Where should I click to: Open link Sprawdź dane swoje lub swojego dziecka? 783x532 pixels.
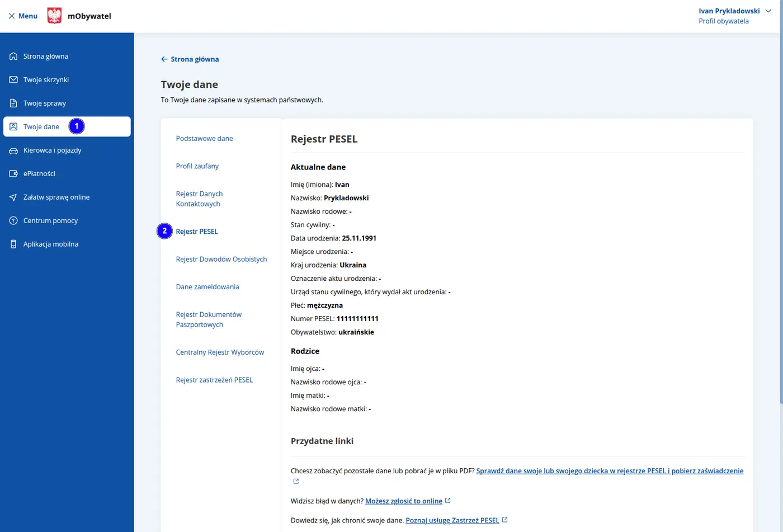pyautogui.click(x=610, y=471)
